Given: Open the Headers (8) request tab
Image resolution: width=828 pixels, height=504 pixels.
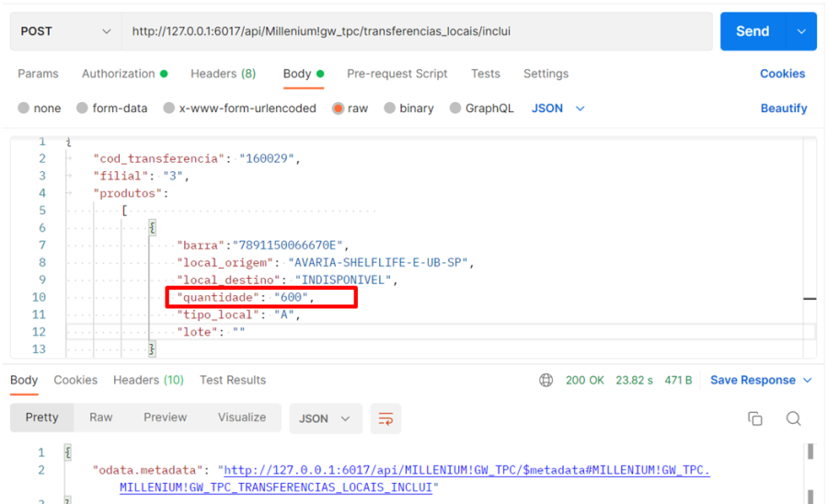Looking at the screenshot, I should click(223, 74).
